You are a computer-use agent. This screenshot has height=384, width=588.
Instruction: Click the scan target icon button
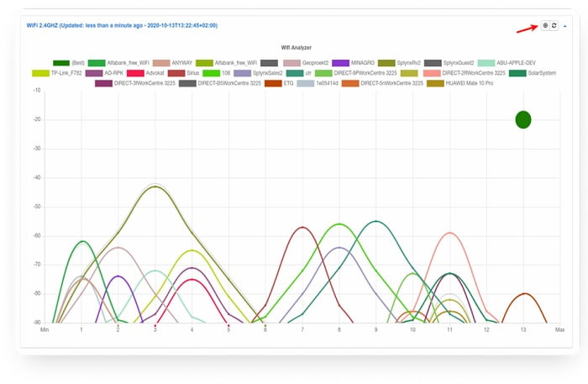point(545,26)
